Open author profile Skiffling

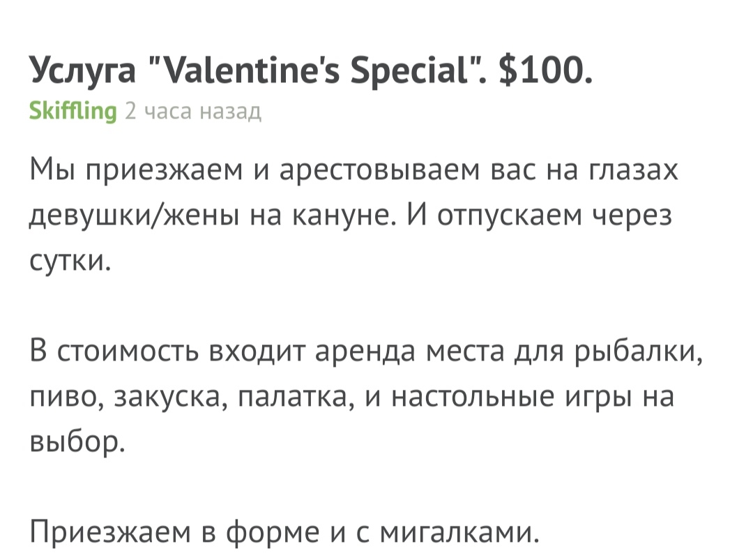[x=73, y=111]
